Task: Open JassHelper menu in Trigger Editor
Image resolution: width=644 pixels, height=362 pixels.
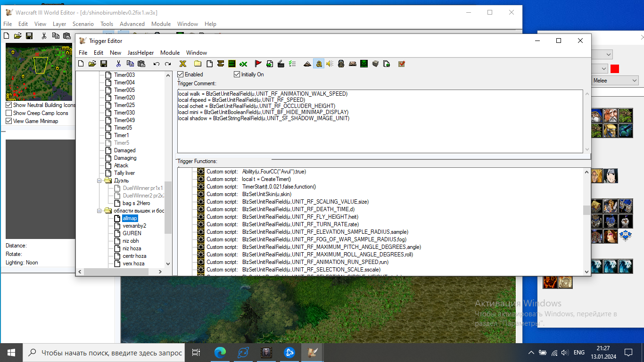Action: click(x=140, y=53)
